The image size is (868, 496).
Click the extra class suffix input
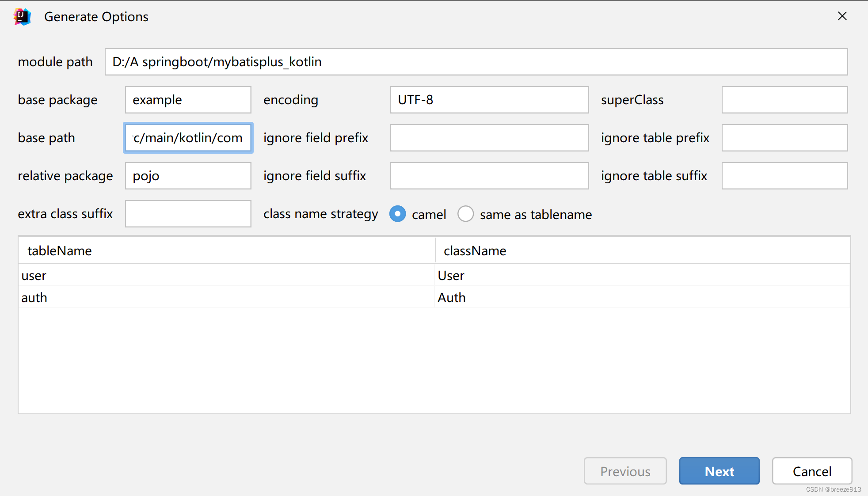[x=187, y=213]
